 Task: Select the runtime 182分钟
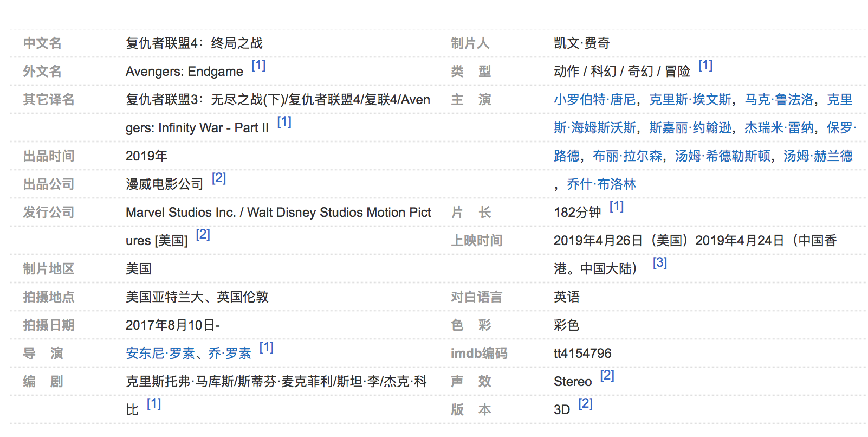[578, 213]
